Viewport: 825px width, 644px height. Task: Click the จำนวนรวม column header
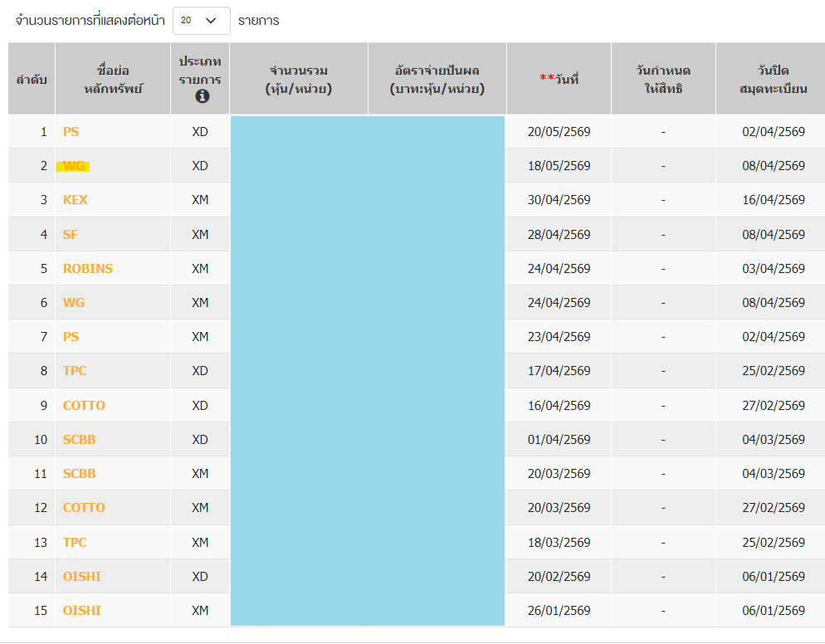click(299, 79)
